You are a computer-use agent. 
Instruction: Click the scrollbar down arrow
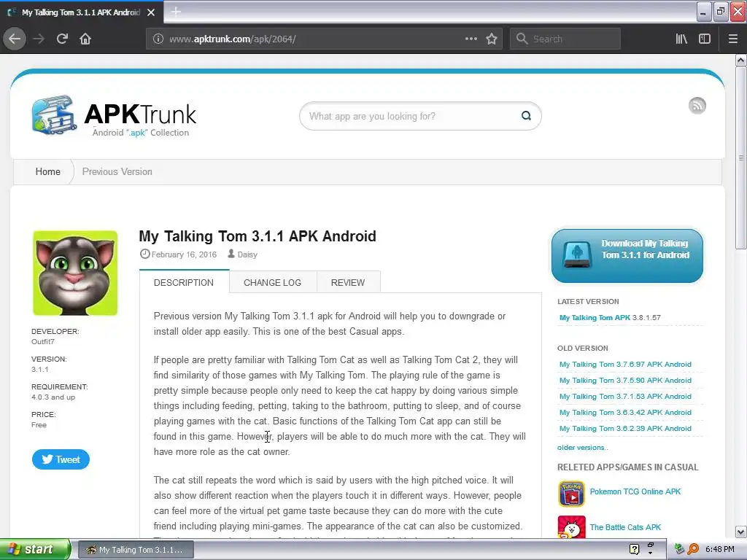point(740,532)
